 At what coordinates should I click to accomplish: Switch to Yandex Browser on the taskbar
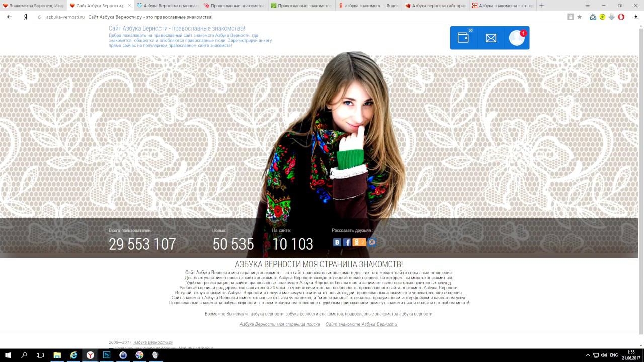pyautogui.click(x=90, y=355)
